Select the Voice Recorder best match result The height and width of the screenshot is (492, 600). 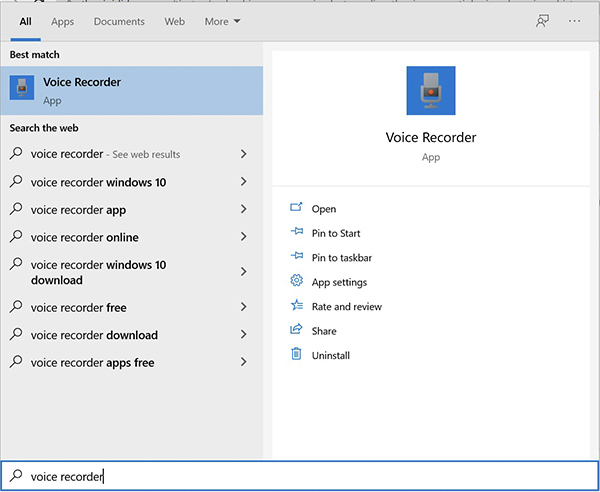132,91
